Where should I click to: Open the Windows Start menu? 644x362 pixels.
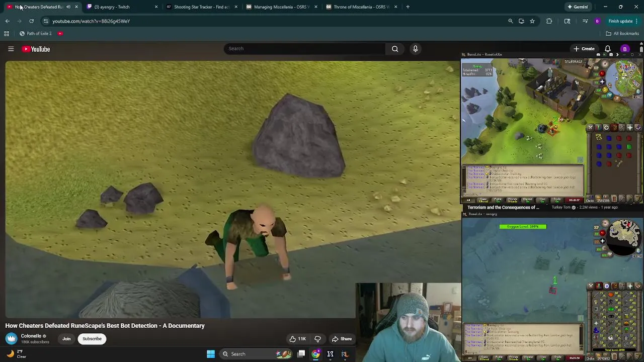pyautogui.click(x=211, y=354)
